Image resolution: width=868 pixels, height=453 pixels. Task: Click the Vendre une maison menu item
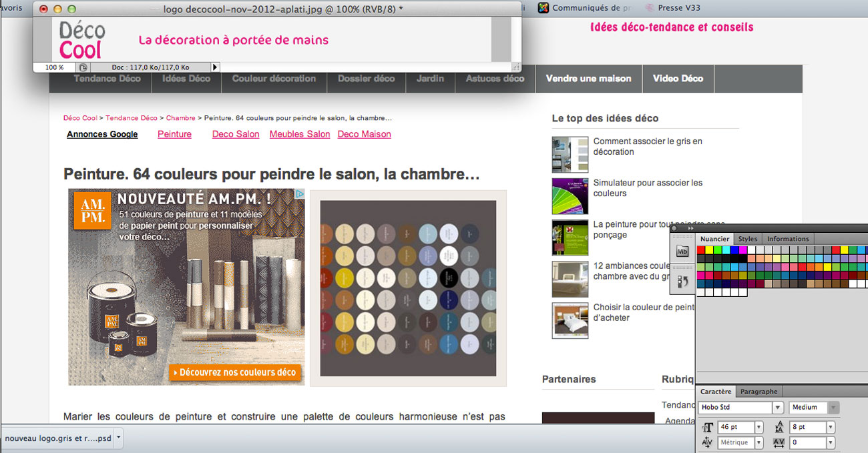click(x=588, y=79)
